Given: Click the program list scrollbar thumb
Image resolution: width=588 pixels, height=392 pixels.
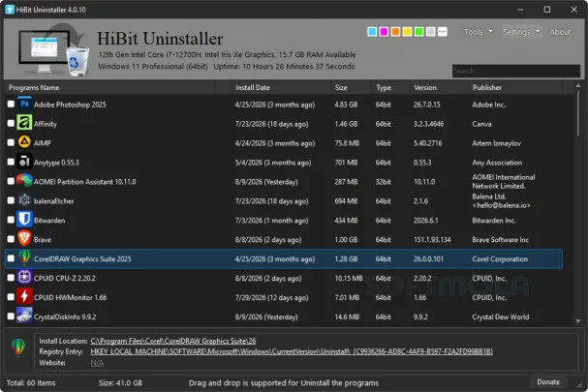Looking at the screenshot, I should pyautogui.click(x=578, y=113).
